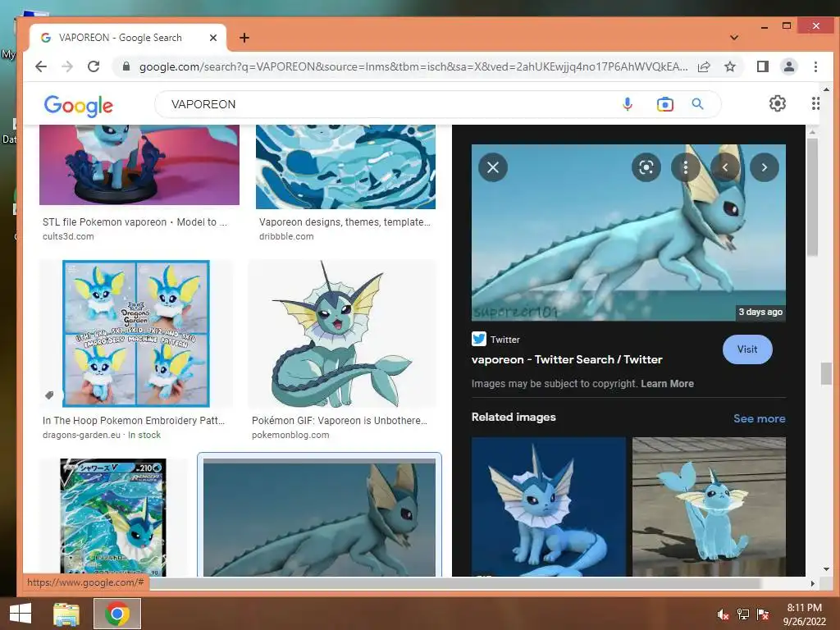This screenshot has height=630, width=840.
Task: Click the horizontal scrollbar at bottom
Action: pyautogui.click(x=455, y=583)
